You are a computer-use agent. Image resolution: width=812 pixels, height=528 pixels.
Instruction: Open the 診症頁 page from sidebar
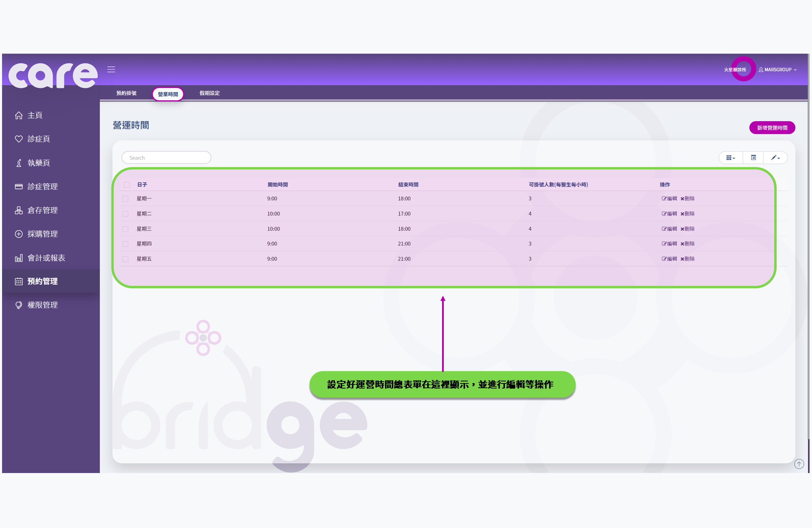pyautogui.click(x=38, y=139)
